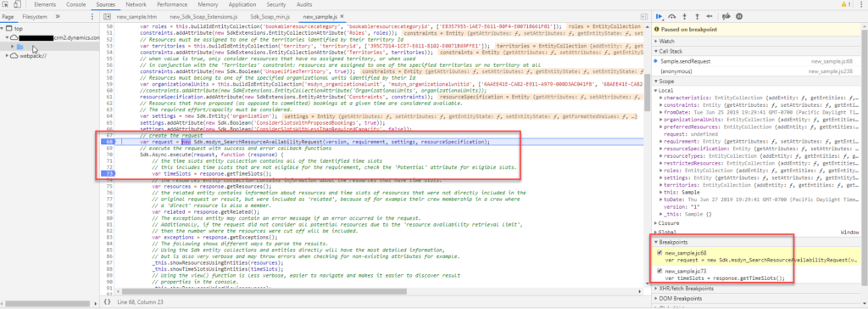Screen dimensions: 868x309
Task: Select the blue folder icon in file tree
Action: [20, 47]
